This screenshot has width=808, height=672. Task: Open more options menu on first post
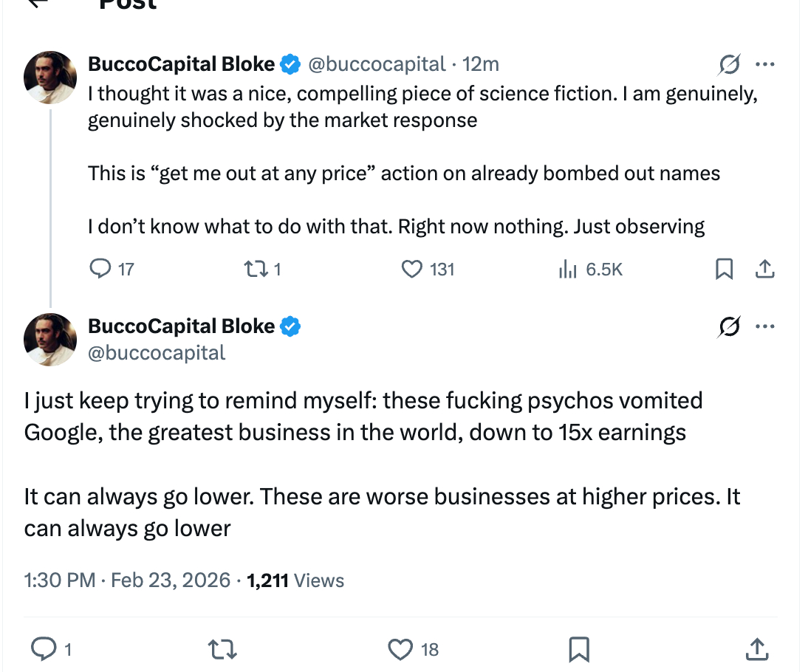(x=764, y=65)
